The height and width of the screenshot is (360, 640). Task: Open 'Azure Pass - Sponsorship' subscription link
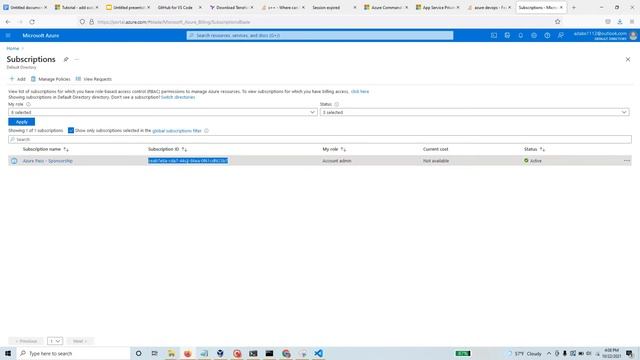pos(47,161)
